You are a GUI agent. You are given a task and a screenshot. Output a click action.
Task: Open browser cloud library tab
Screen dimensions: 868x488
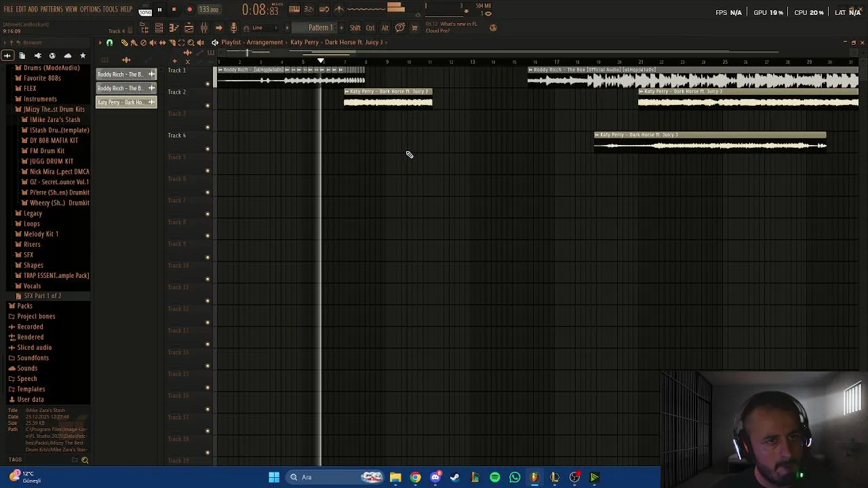click(x=67, y=56)
